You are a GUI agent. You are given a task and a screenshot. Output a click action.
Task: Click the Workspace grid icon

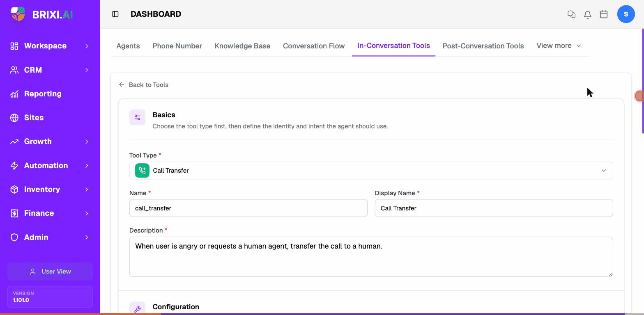(x=14, y=46)
